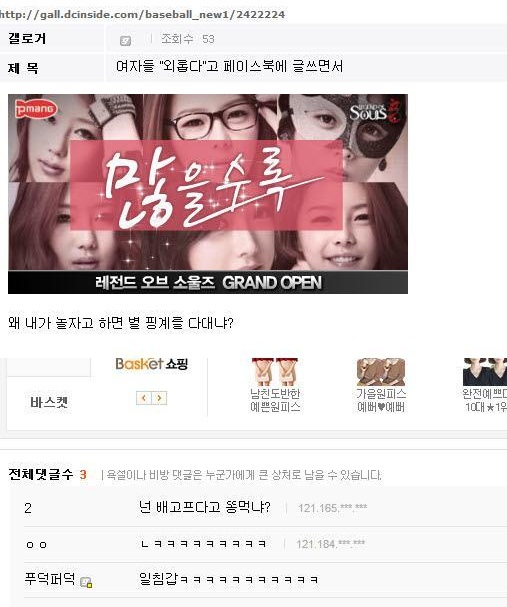Click the gallog icon next to 갤로거
507x607 pixels.
(125, 40)
